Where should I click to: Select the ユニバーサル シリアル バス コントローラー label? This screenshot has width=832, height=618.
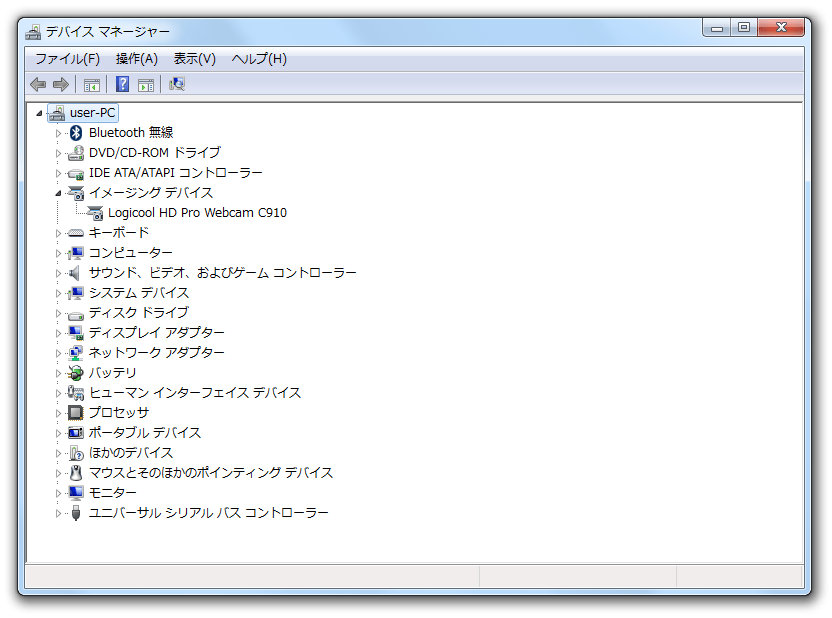pos(209,513)
